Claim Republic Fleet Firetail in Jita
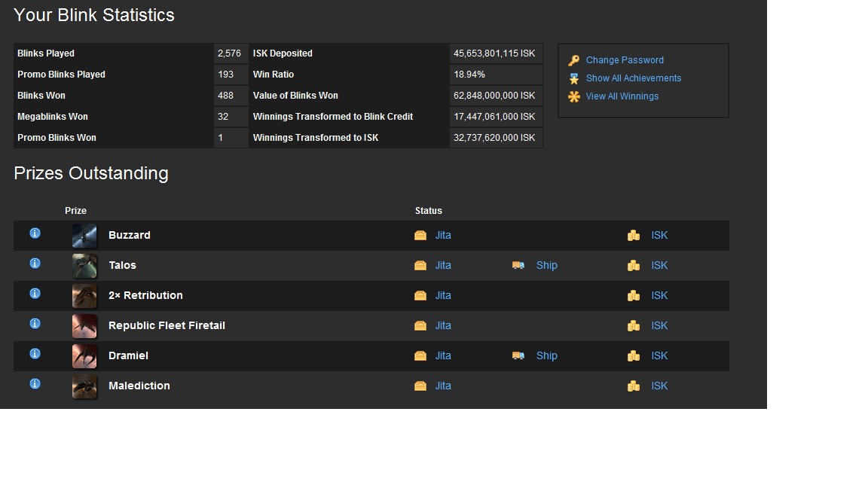Screen dimensions: 868x488 point(443,326)
